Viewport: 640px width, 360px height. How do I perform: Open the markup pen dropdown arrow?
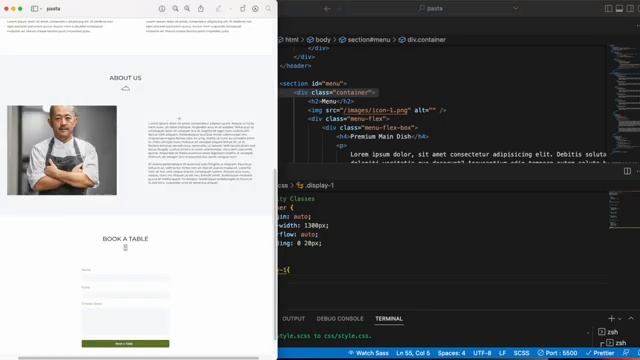coord(230,9)
